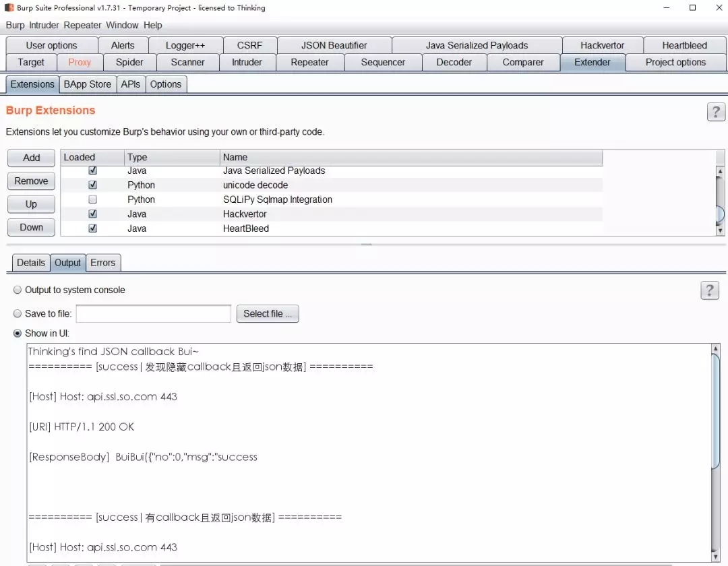Viewport: 728px width, 566px height.
Task: Select Show in UI radio option
Action: click(x=17, y=333)
